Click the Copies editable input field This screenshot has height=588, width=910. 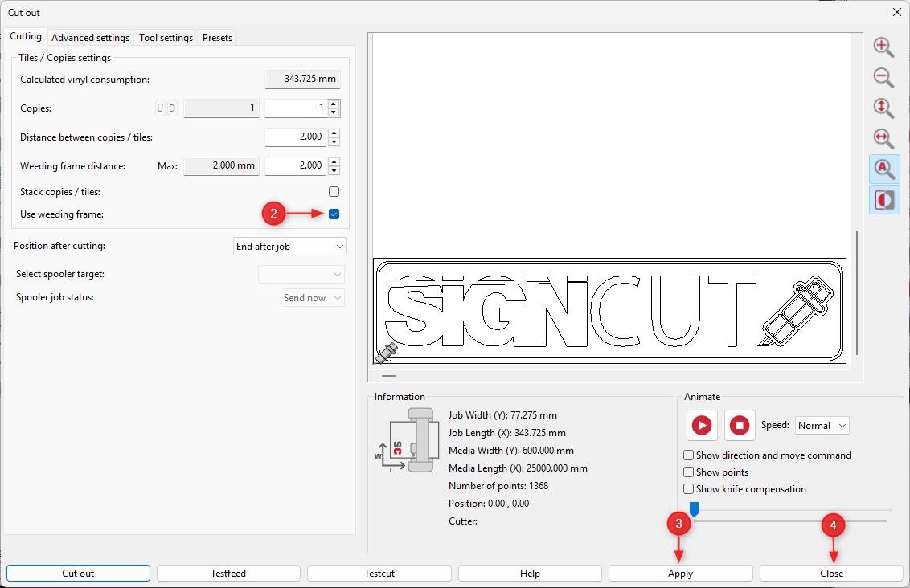tap(296, 108)
